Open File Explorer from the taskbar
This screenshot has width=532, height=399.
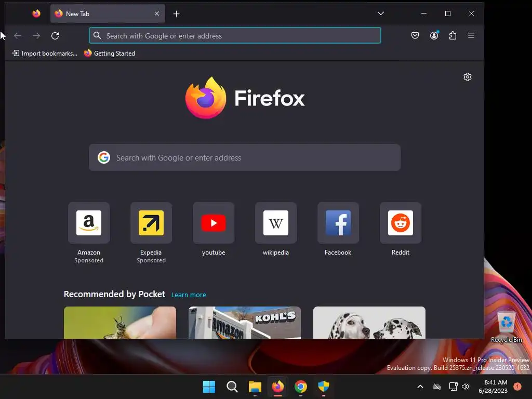click(255, 387)
